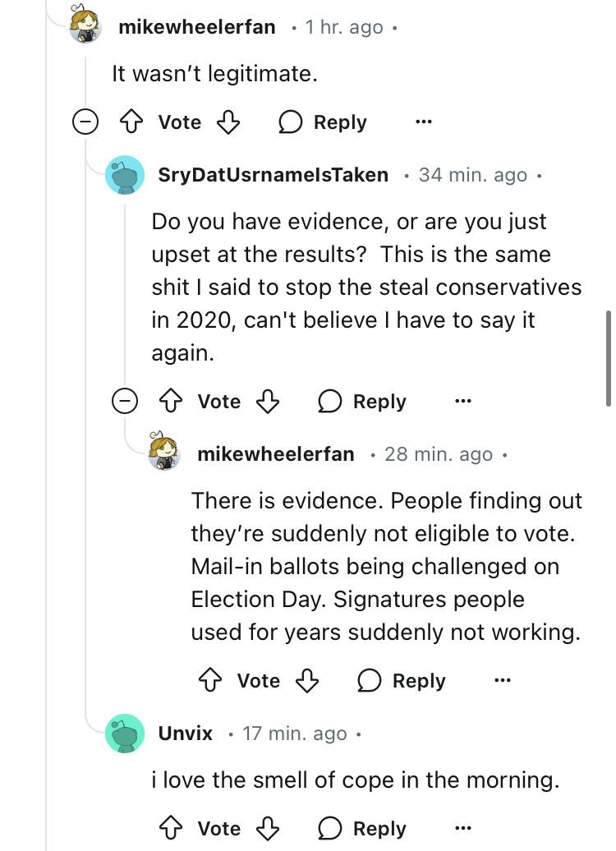Click the page scrollbar thumb

click(608, 357)
